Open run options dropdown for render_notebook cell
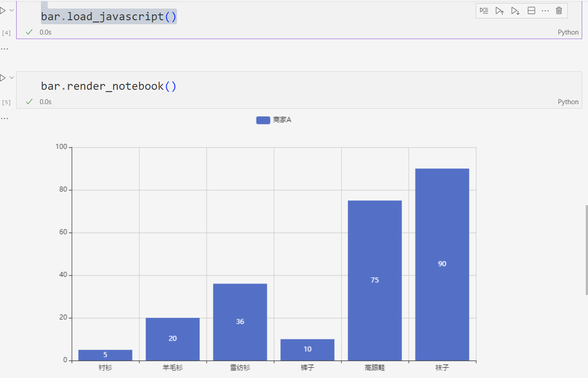Screen dimensions: 588x378 pyautogui.click(x=12, y=78)
